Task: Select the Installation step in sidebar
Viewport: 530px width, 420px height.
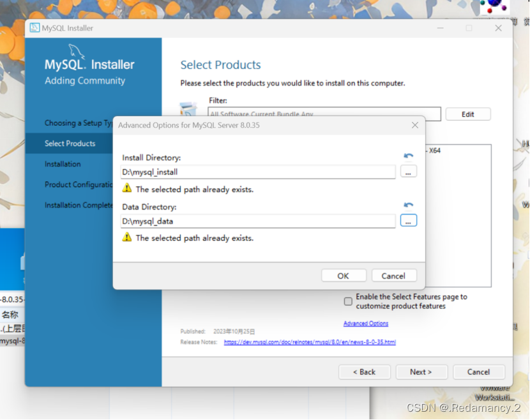Action: pyautogui.click(x=63, y=164)
